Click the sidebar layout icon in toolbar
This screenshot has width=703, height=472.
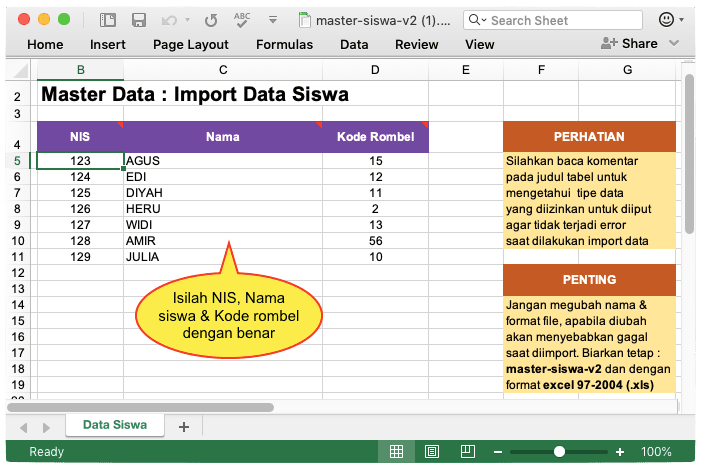[x=108, y=20]
